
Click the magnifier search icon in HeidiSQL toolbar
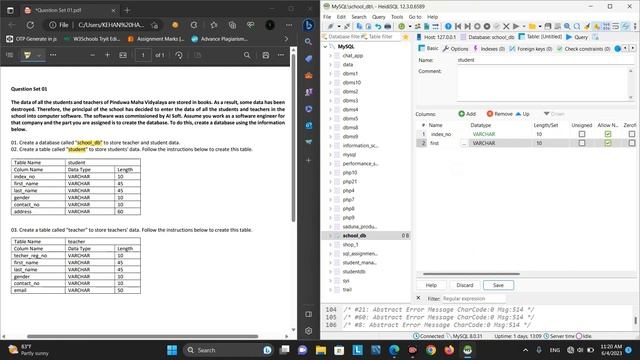pos(567,26)
